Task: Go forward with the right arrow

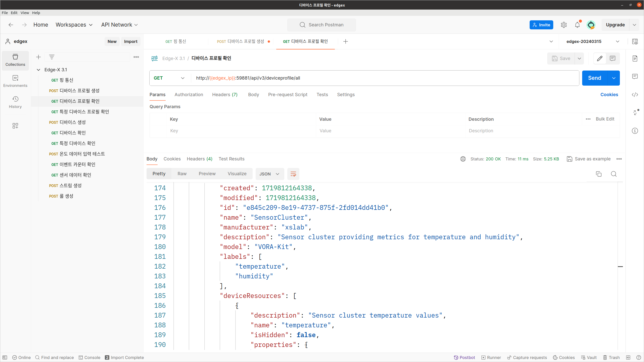Action: click(x=24, y=25)
